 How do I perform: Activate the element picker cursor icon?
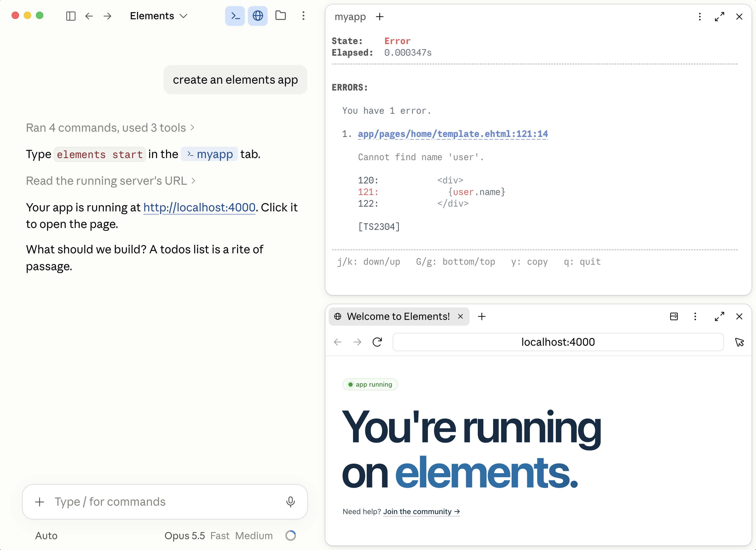coord(739,342)
